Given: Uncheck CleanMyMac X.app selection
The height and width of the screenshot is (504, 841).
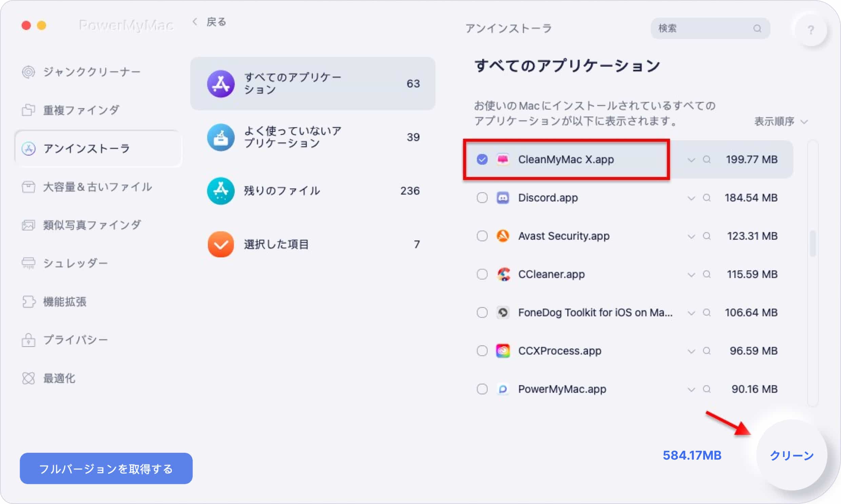Looking at the screenshot, I should tap(482, 159).
